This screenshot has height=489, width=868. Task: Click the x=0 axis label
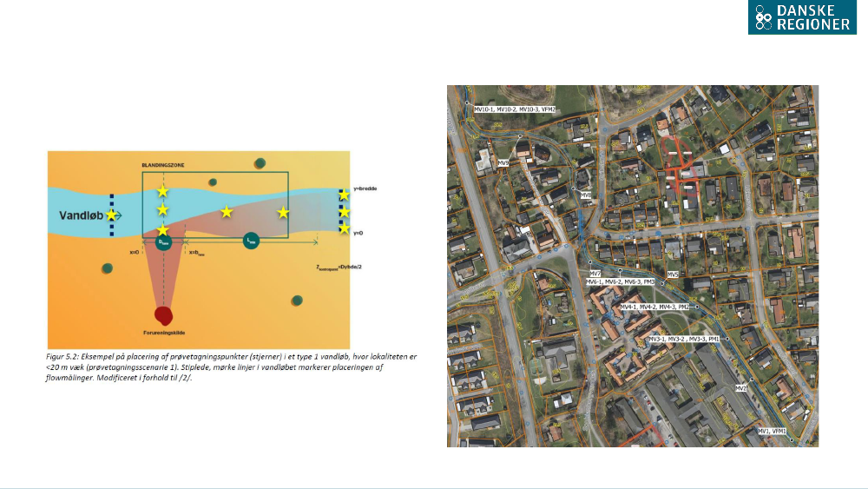tap(134, 252)
